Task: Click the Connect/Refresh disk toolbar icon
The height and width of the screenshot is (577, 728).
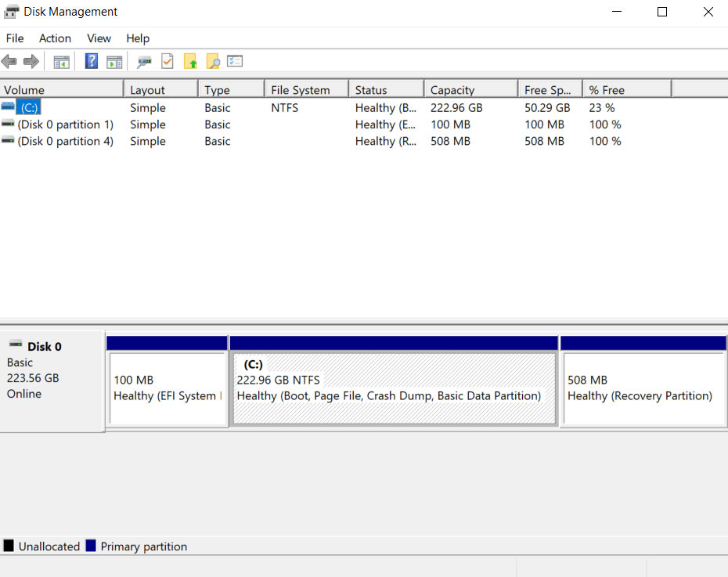Action: [144, 62]
